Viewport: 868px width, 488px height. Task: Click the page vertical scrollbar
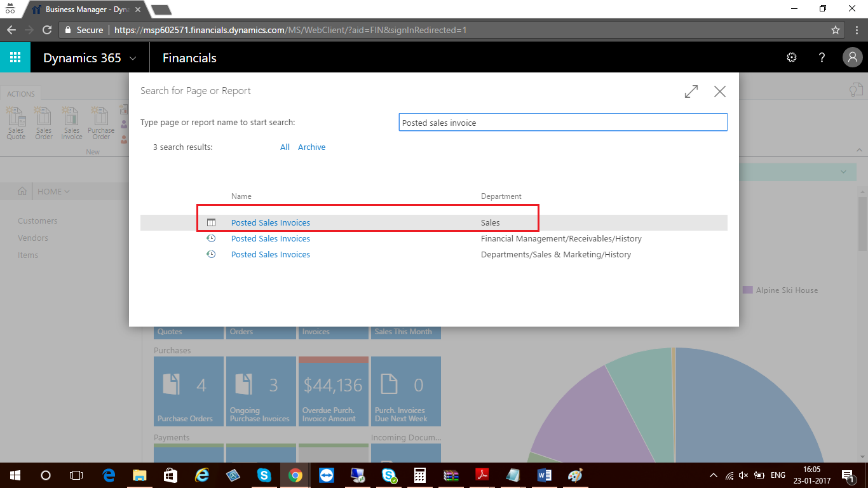[863, 222]
